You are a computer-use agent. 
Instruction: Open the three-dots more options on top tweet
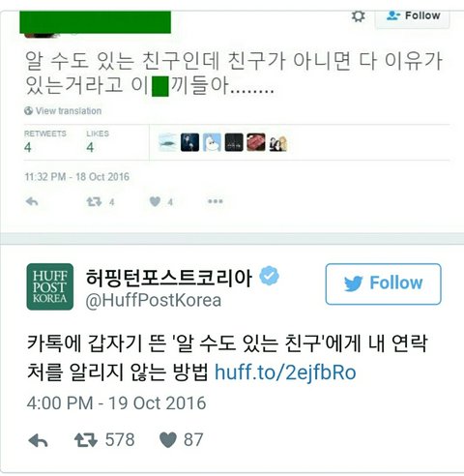coord(216,201)
